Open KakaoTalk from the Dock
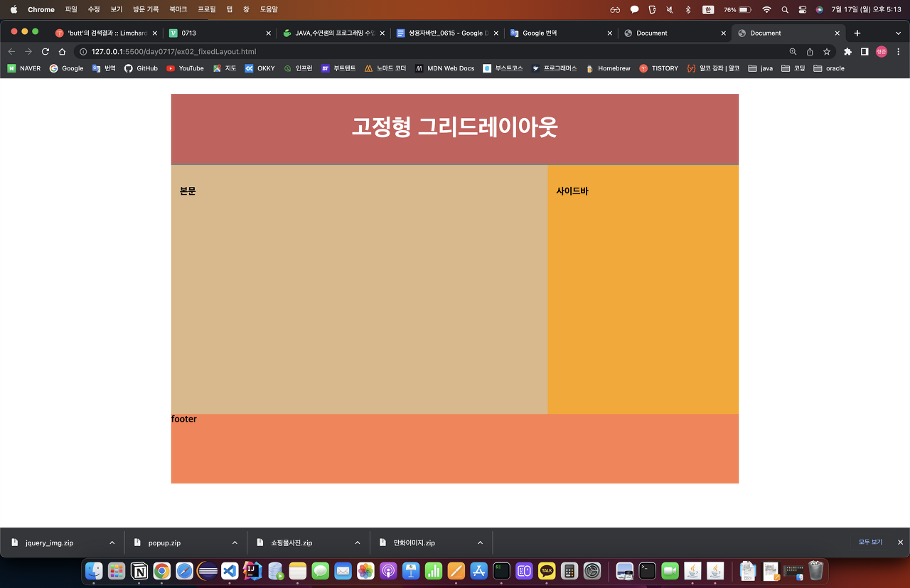This screenshot has width=910, height=588. (x=547, y=570)
